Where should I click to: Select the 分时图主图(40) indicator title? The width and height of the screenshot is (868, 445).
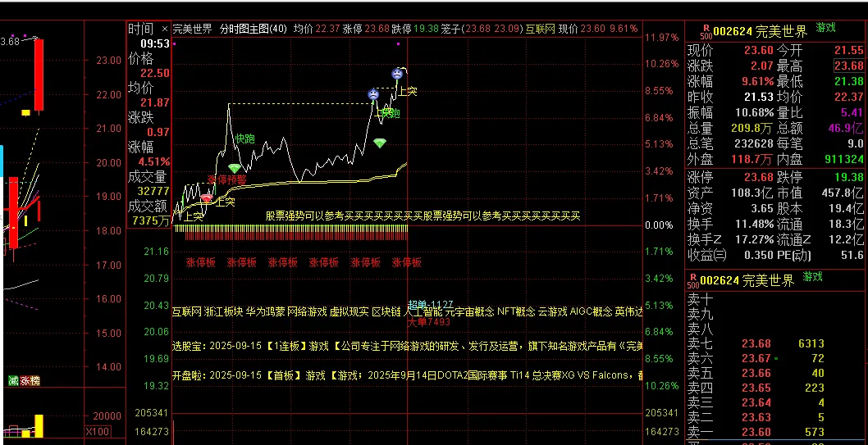pyautogui.click(x=254, y=29)
